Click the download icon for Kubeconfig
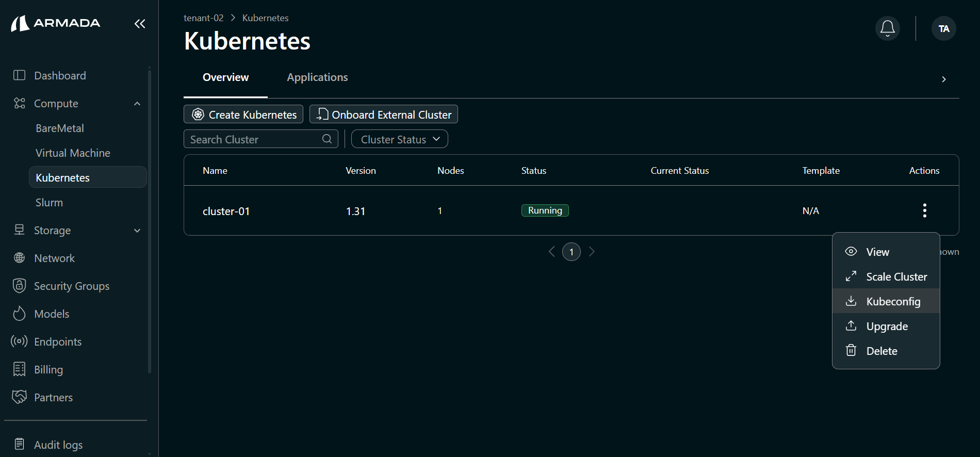The image size is (980, 457). tap(851, 301)
